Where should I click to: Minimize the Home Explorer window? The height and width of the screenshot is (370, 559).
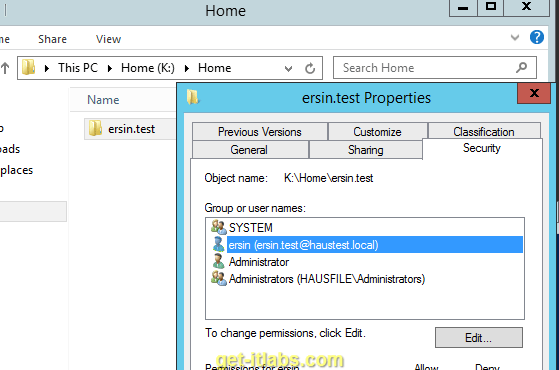(x=463, y=7)
